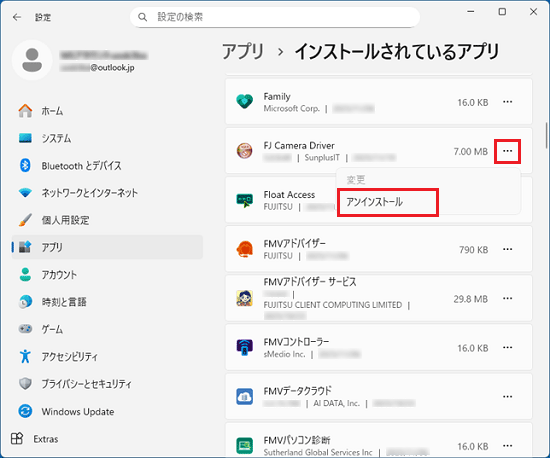Click the Family heart icon
This screenshot has width=550, height=458.
tap(244, 102)
